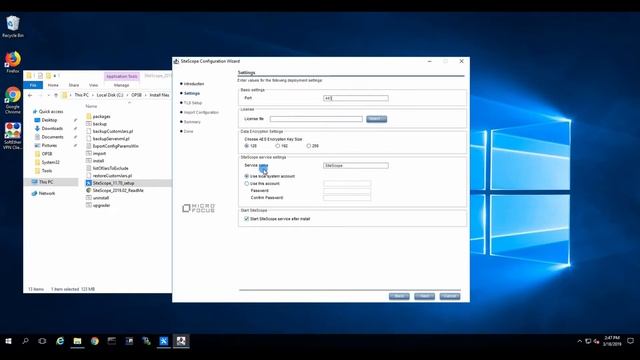
Task: Select the SiteScope_2019.02_ReadMe file
Action: (118, 191)
